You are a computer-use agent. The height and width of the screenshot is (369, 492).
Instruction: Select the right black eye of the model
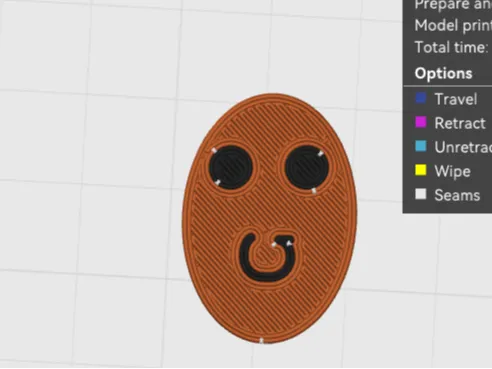307,167
